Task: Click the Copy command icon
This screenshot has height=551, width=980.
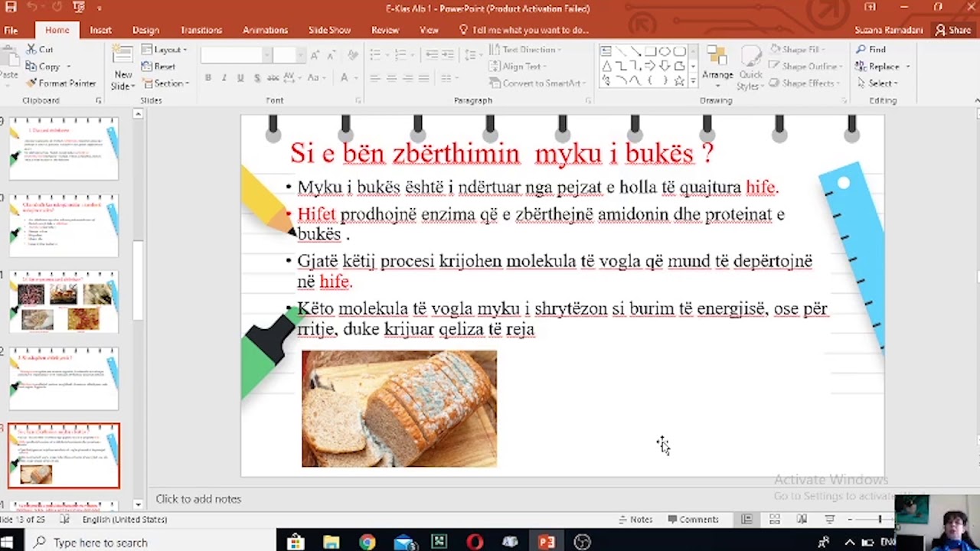Action: pos(31,67)
